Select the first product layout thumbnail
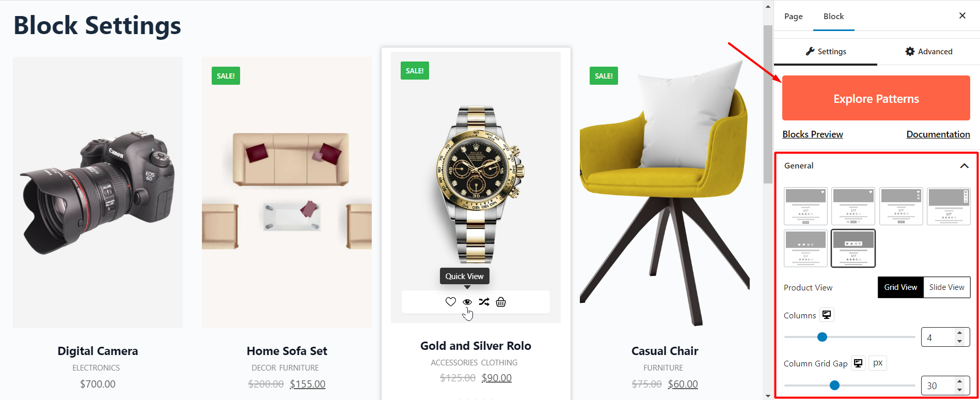 [805, 206]
